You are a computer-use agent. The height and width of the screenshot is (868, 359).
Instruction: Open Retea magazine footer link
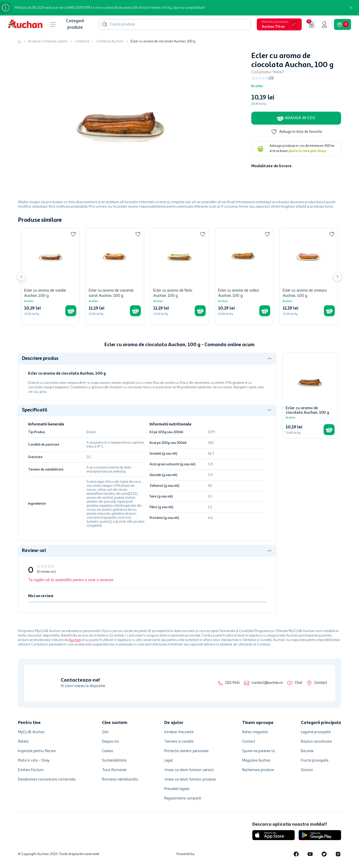(255, 732)
